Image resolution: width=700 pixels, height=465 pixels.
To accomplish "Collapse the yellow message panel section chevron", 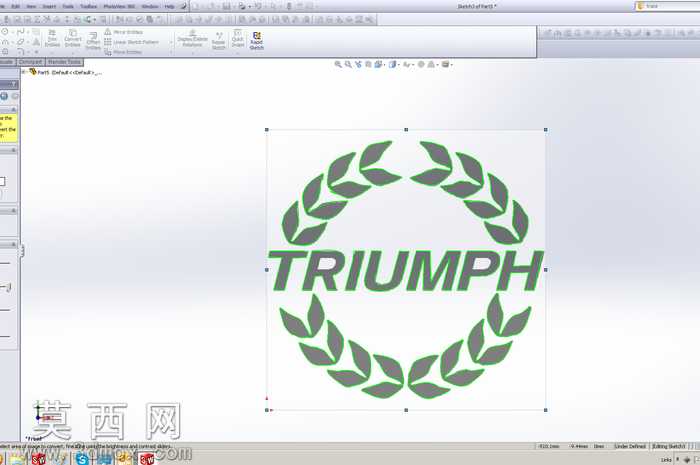I will 13,110.
